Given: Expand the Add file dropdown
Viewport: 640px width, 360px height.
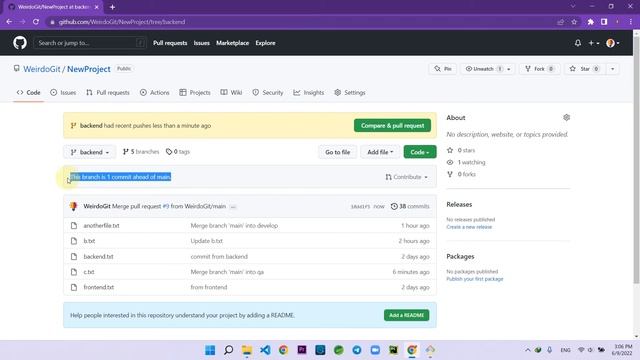Looking at the screenshot, I should [380, 152].
